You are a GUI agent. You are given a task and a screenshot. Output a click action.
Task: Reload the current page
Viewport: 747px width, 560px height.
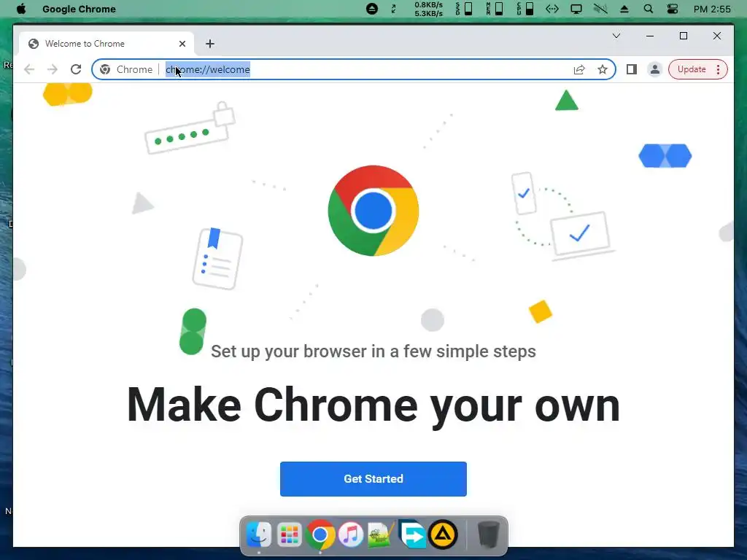click(76, 69)
